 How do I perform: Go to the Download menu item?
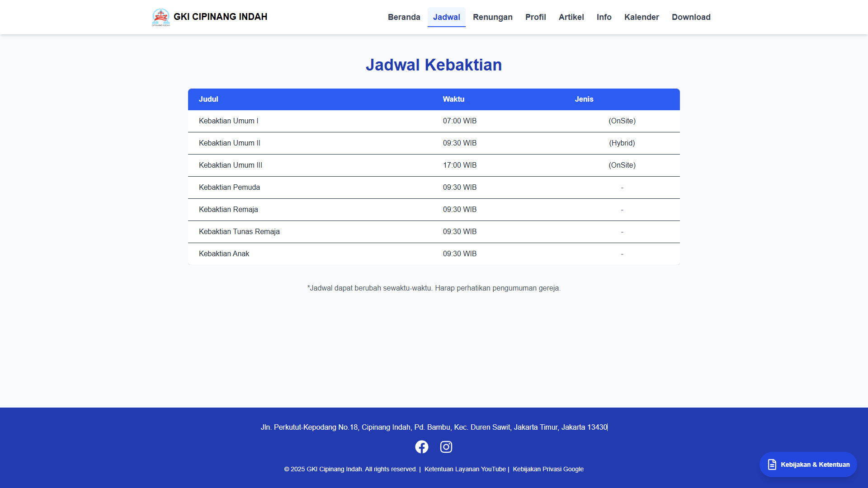click(x=691, y=17)
